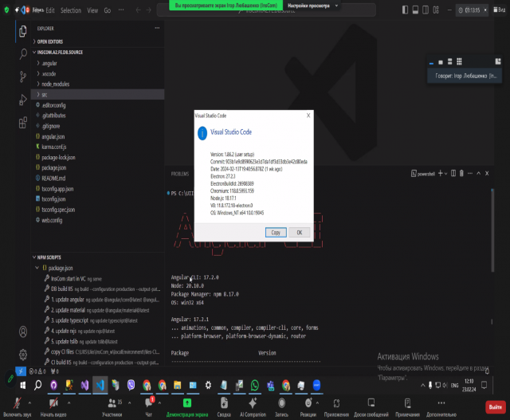The image size is (510, 420).
Task: Open Accounts menu in activity bar
Action: pos(23,332)
